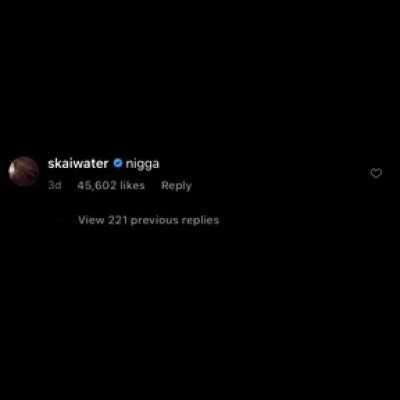The image size is (400, 400).
Task: Click the small heart at right edge
Action: [376, 173]
